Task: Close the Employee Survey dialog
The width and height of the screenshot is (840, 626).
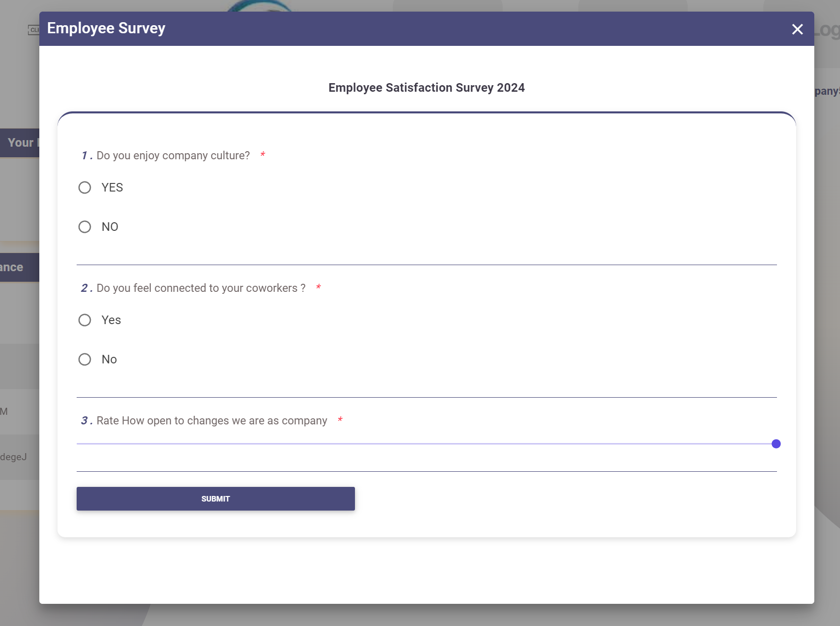Action: click(797, 29)
